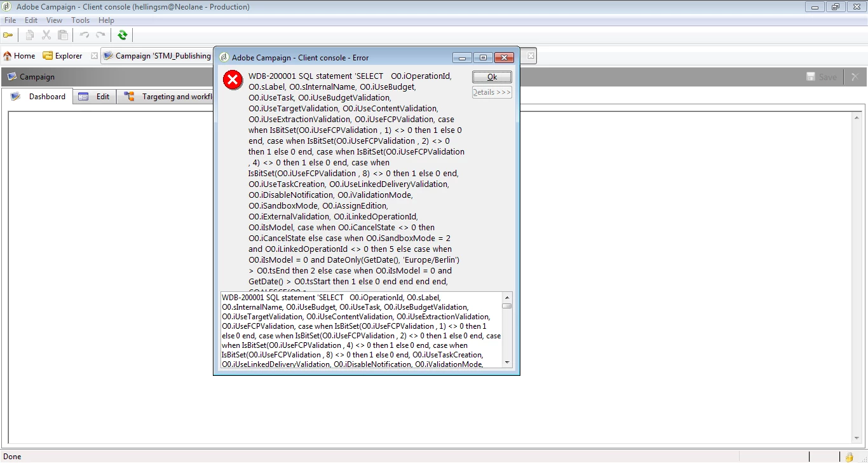Viewport: 868px width, 463px height.
Task: Switch to the Dashboard tab
Action: pyautogui.click(x=40, y=97)
